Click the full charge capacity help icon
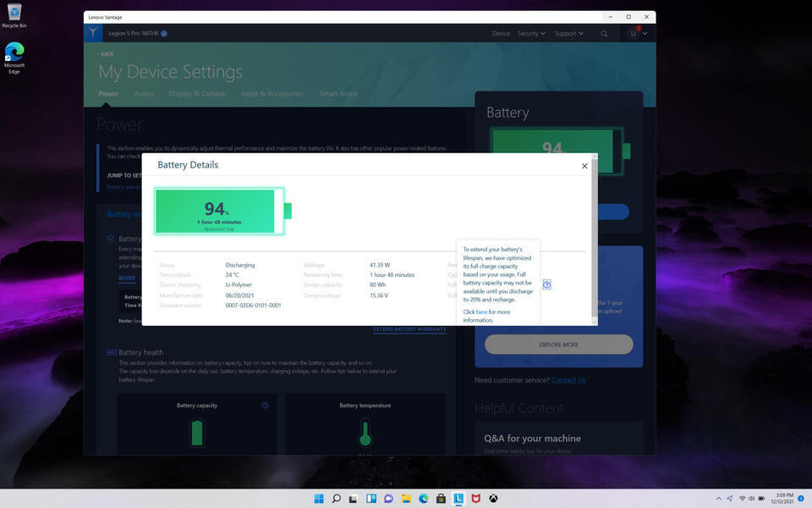This screenshot has height=508, width=812. click(547, 284)
